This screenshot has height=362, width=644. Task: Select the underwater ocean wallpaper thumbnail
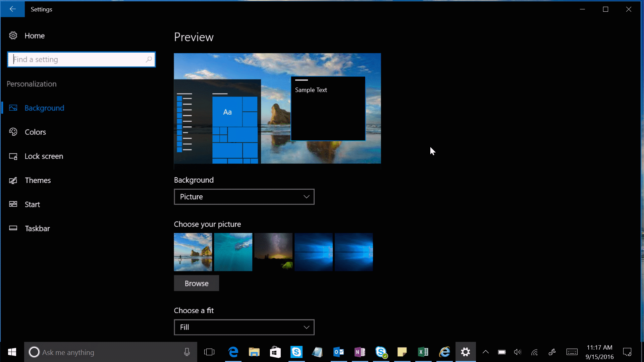(x=233, y=252)
